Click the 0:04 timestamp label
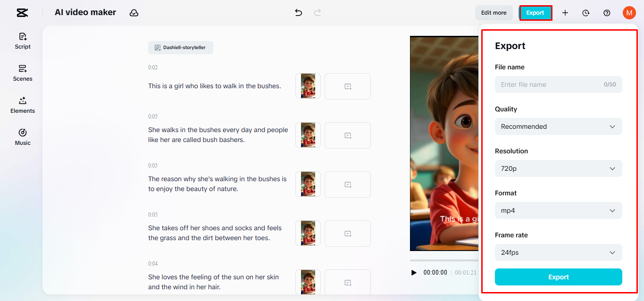Image resolution: width=644 pixels, height=301 pixels. [x=153, y=264]
